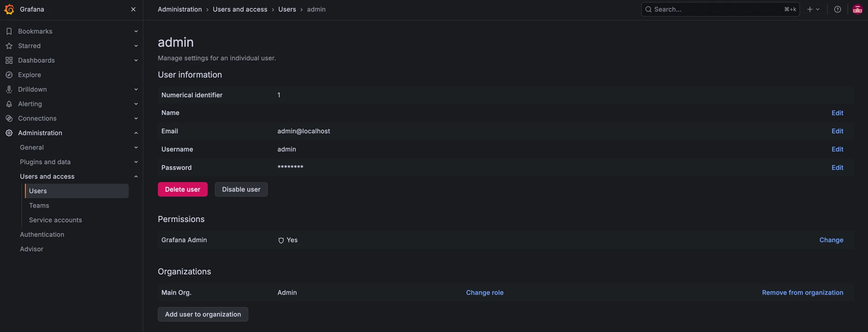This screenshot has width=868, height=332.
Task: Edit the Email field
Action: [837, 131]
